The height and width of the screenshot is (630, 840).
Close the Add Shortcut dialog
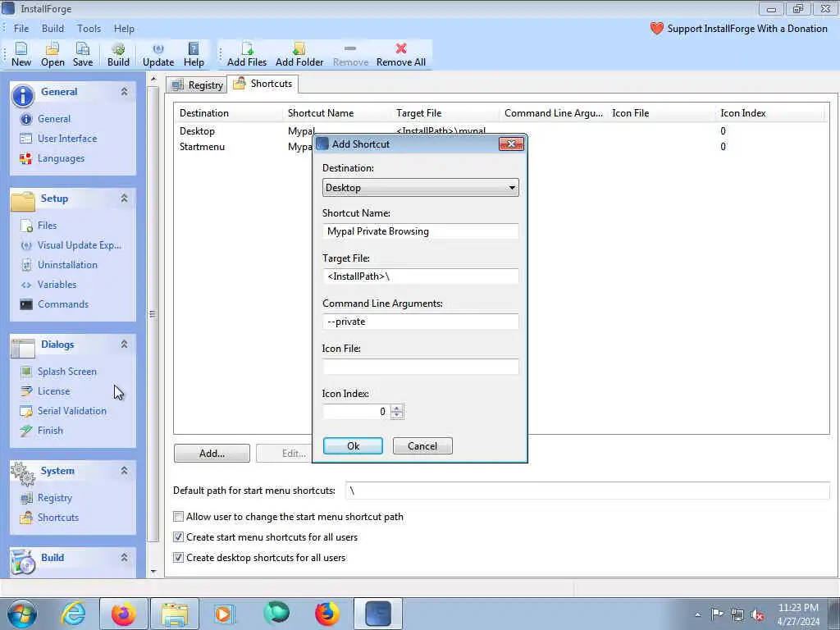pyautogui.click(x=511, y=144)
